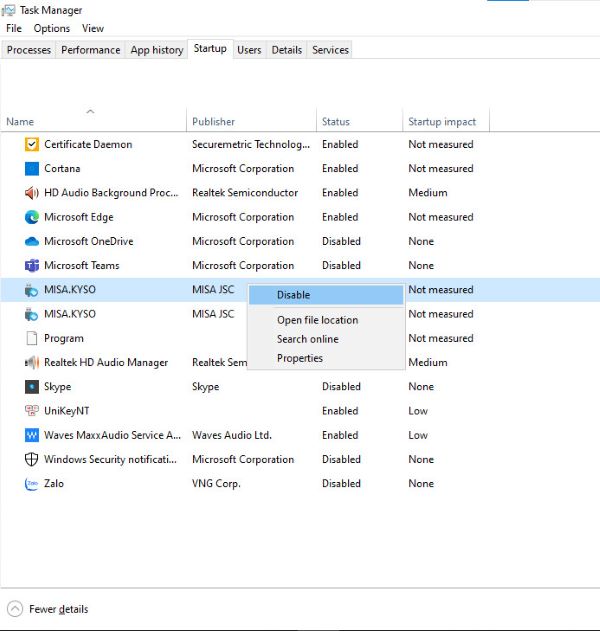
Task: Click the Microsoft OneDrive cloud icon
Action: coord(32,241)
